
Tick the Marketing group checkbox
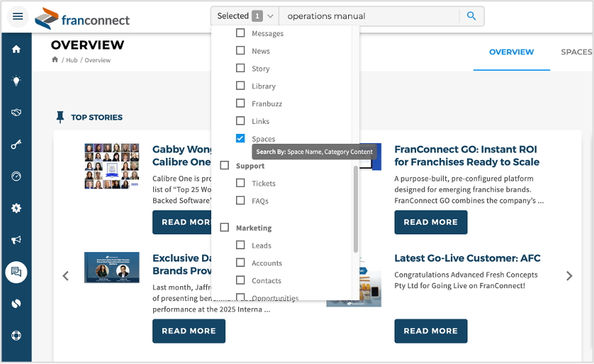pos(225,228)
